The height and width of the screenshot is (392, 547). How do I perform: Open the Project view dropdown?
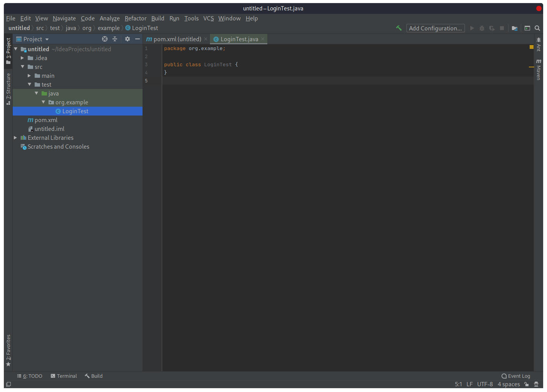[32, 39]
